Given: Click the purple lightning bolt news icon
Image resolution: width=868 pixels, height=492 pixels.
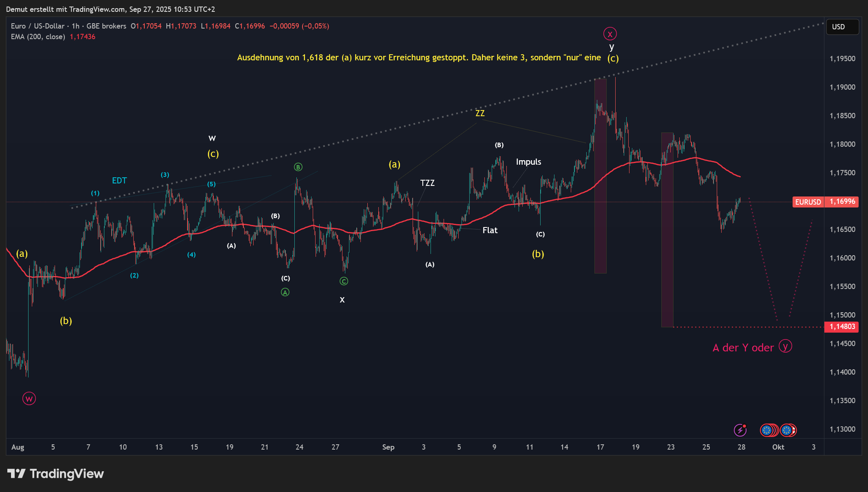Looking at the screenshot, I should 740,430.
